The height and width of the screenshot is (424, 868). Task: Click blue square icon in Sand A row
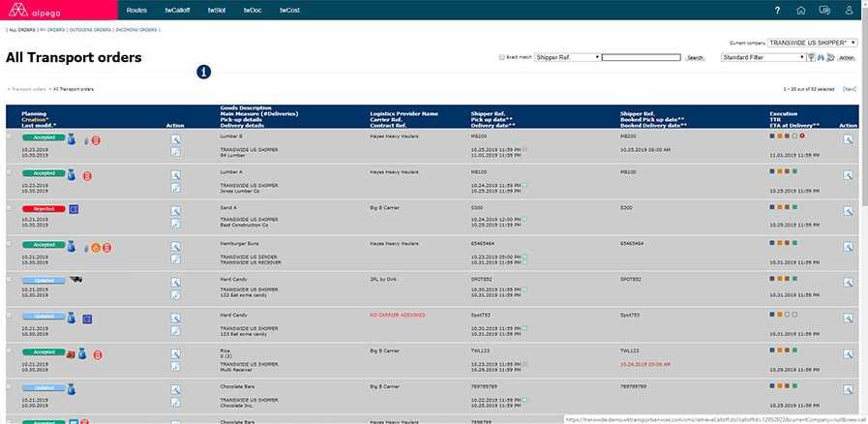point(74,209)
